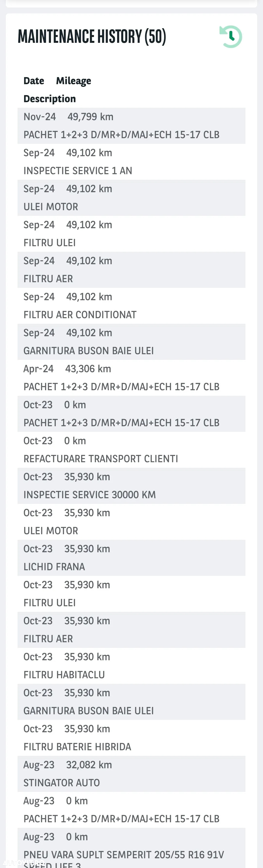This screenshot has width=263, height=868.
Task: Click the Description column header
Action: [x=50, y=99]
